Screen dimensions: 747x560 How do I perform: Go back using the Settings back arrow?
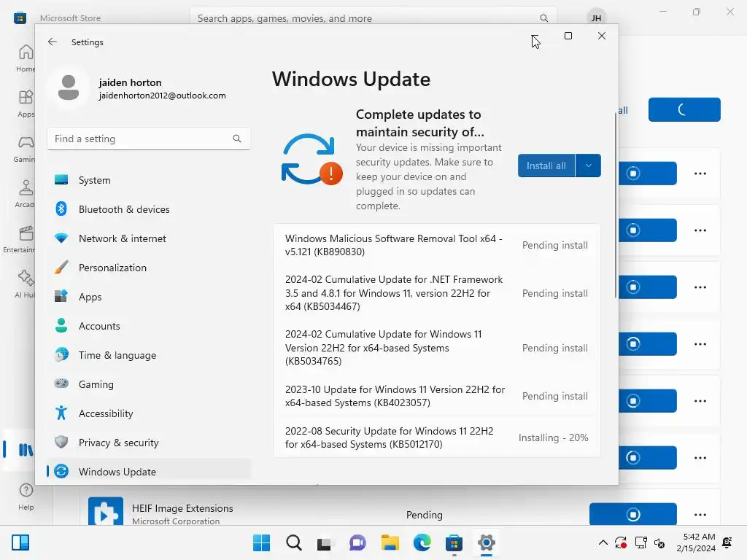click(x=53, y=42)
